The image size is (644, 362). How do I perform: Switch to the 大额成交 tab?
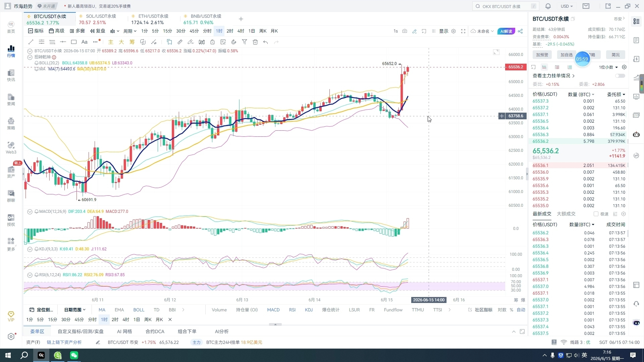click(x=566, y=214)
